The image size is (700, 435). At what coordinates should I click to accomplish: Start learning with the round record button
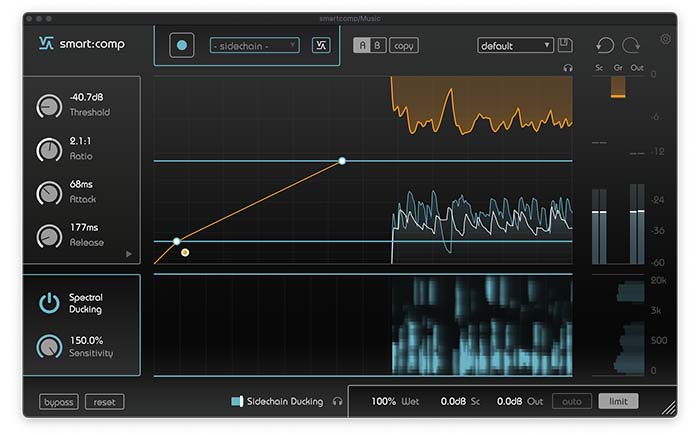click(182, 45)
